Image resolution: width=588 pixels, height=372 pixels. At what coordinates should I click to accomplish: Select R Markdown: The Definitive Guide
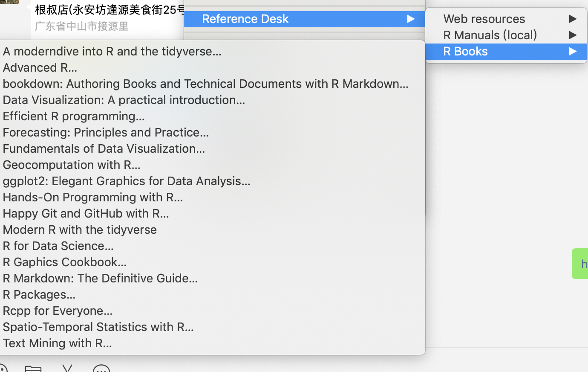pos(100,278)
